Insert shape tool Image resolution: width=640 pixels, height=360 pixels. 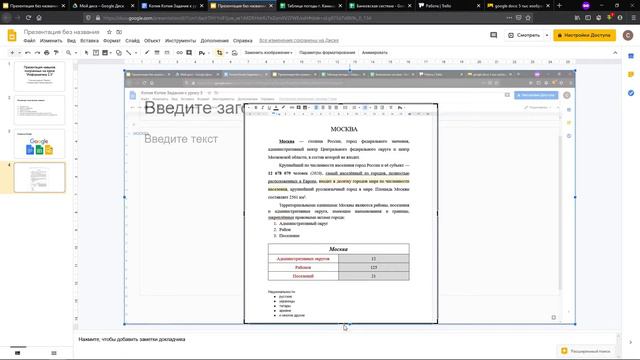tap(119, 53)
